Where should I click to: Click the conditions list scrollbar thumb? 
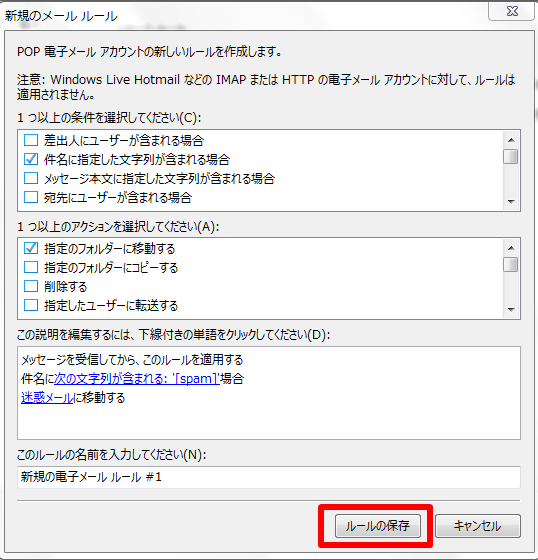pyautogui.click(x=511, y=156)
